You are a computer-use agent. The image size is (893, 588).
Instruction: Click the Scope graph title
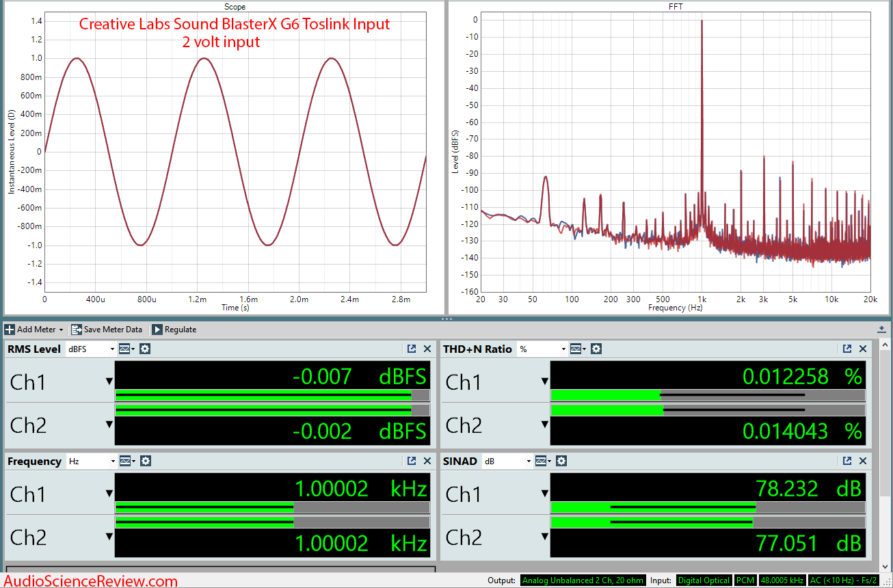[235, 7]
